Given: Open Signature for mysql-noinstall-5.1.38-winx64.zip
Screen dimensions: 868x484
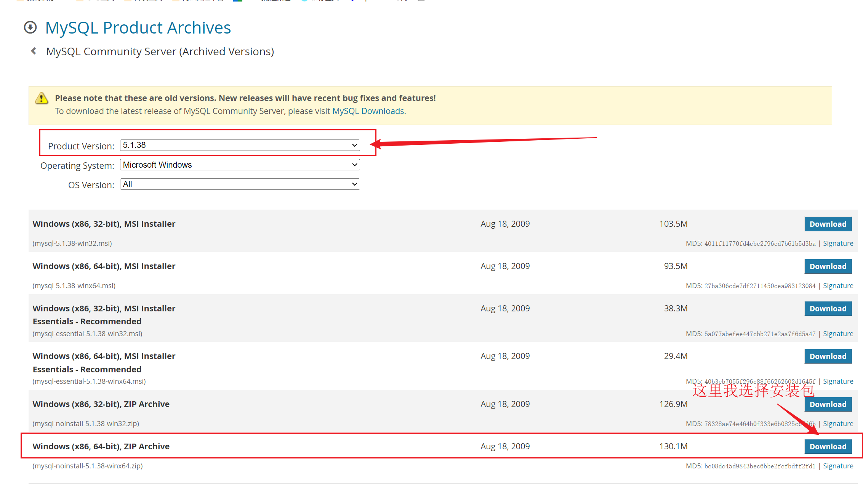Looking at the screenshot, I should click(x=838, y=466).
